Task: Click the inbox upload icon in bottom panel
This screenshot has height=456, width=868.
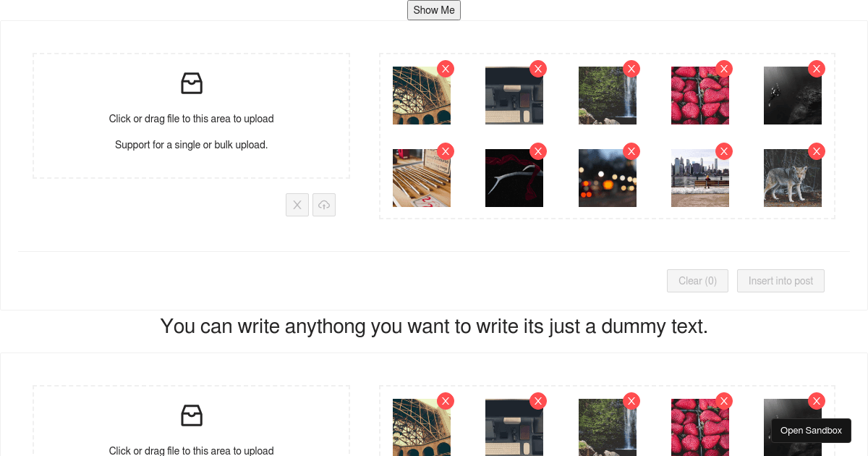Action: [192, 415]
